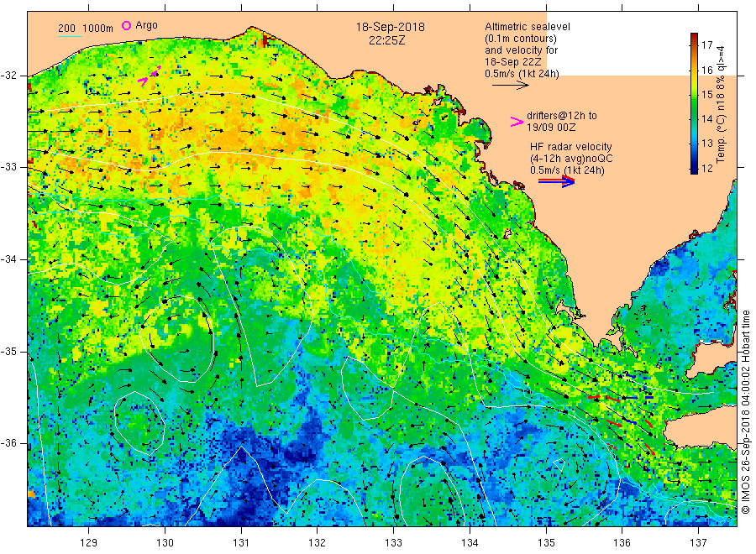Click the 12 value on temperature scale
This screenshot has height=554, width=756.
pyautogui.click(x=706, y=168)
